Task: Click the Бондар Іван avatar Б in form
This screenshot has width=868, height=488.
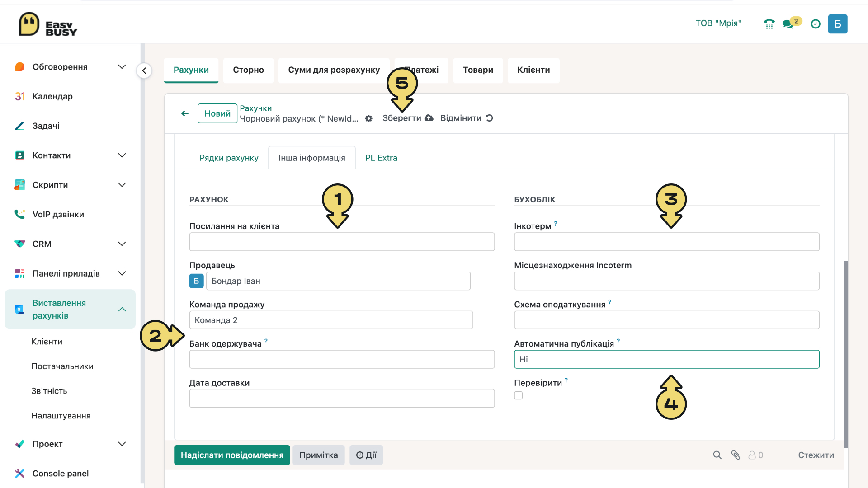Action: pos(196,281)
